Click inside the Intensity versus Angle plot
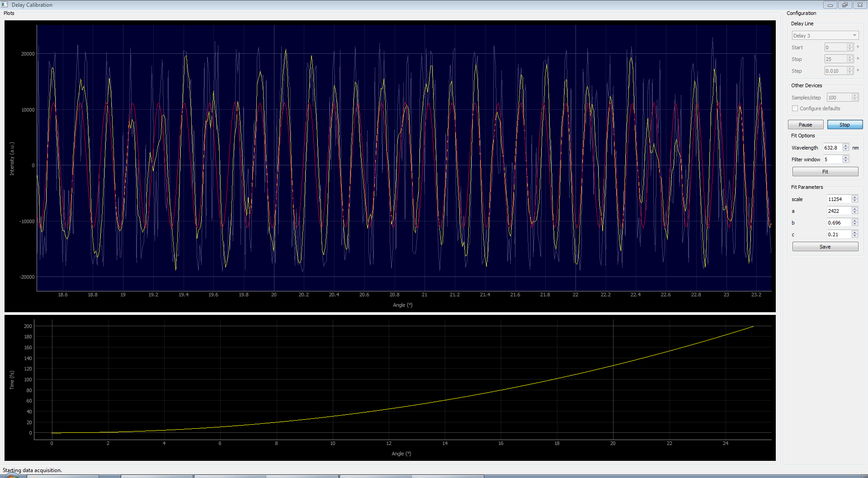 point(402,158)
